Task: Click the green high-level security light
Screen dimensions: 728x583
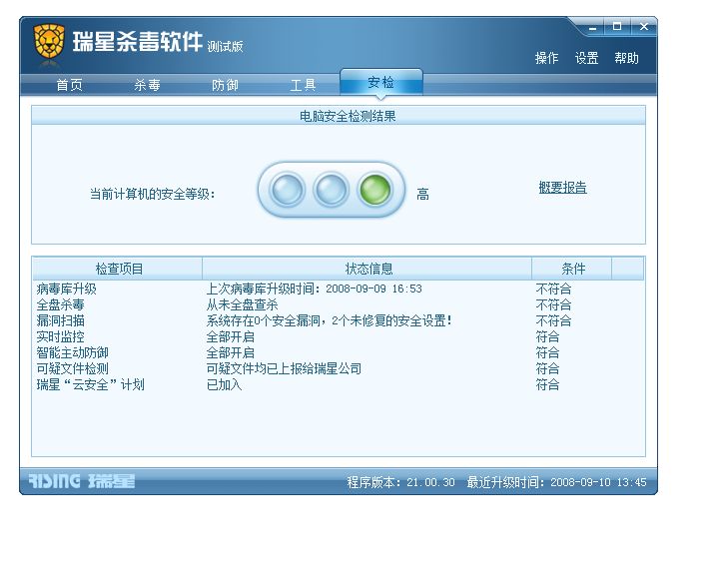Action: [x=374, y=190]
